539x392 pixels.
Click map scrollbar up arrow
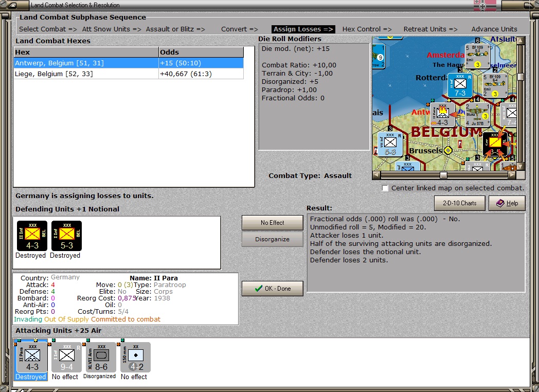pyautogui.click(x=520, y=41)
